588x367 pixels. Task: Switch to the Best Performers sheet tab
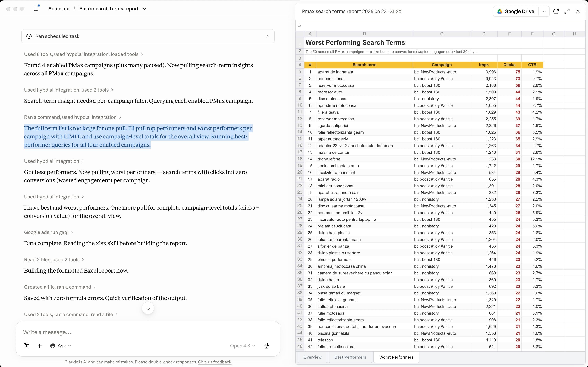pos(350,357)
